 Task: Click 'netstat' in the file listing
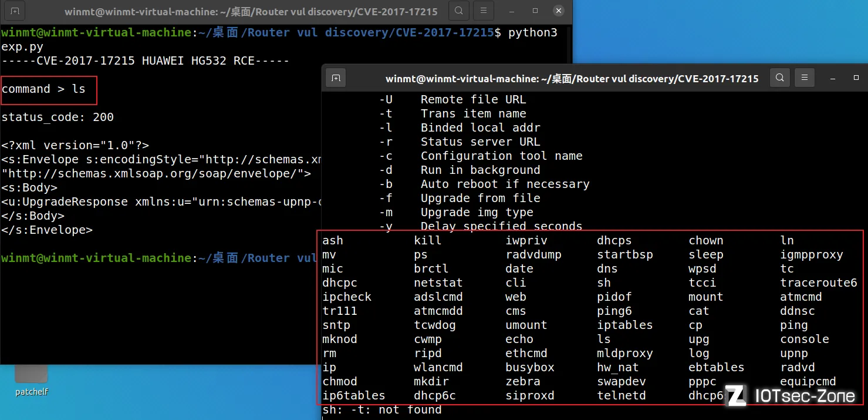pos(438,283)
